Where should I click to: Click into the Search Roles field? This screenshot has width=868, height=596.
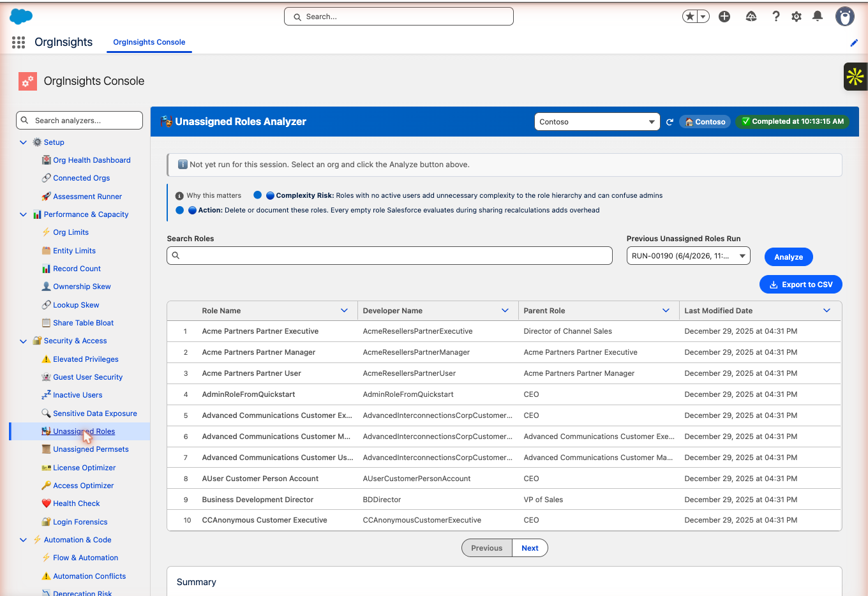389,256
